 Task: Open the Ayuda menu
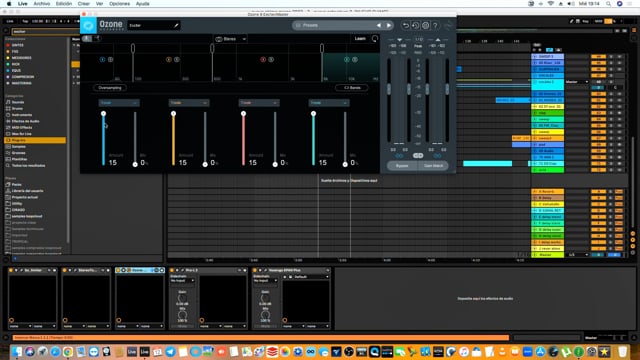(x=142, y=4)
